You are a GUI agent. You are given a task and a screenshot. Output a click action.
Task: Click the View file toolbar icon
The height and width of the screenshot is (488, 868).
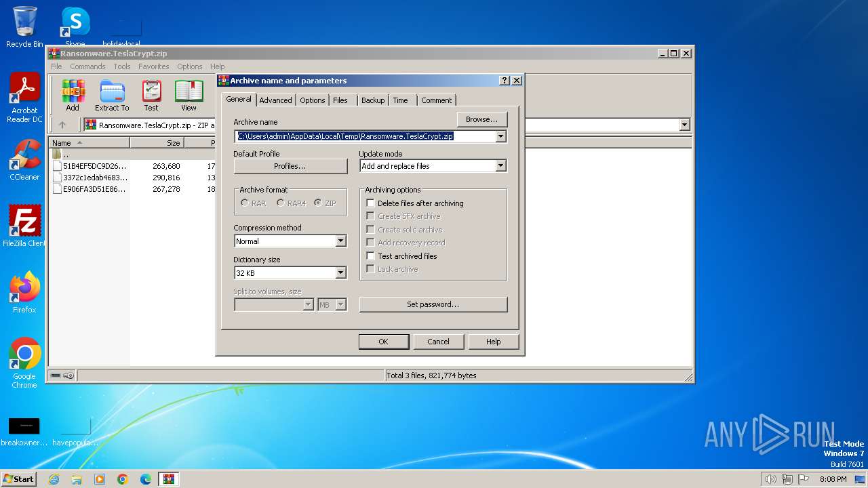coord(189,96)
